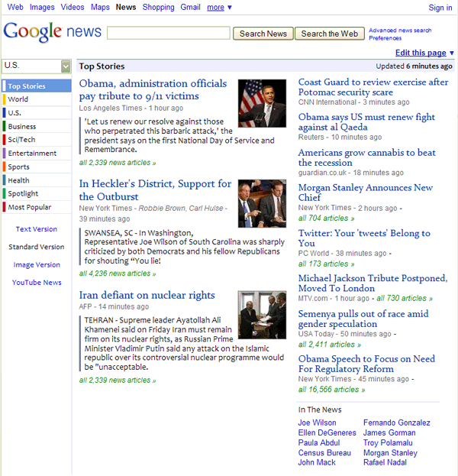
Task: Select Most Popular section in sidebar
Action: click(x=37, y=207)
